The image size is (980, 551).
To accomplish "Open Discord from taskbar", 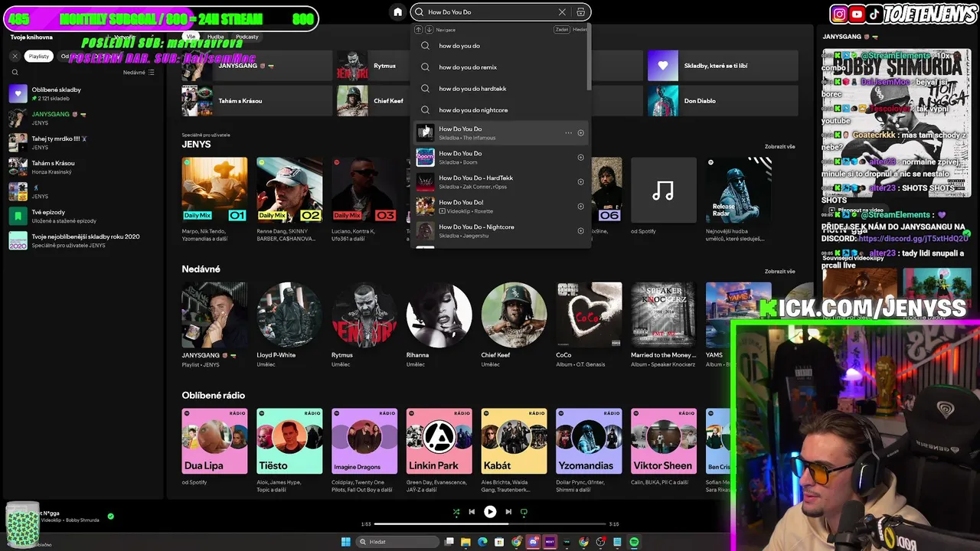I will (x=533, y=542).
